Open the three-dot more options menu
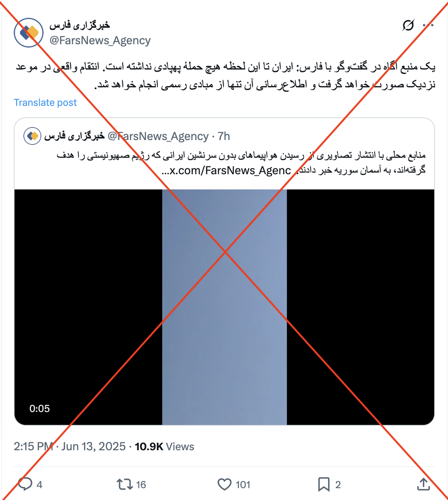This screenshot has width=448, height=500. [428, 25]
